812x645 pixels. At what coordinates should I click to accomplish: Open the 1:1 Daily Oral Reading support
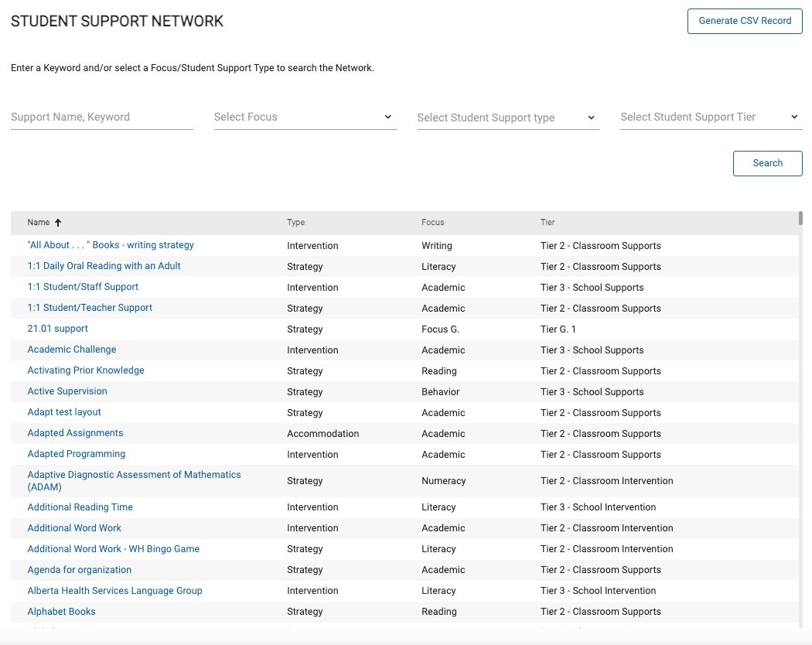click(x=104, y=266)
